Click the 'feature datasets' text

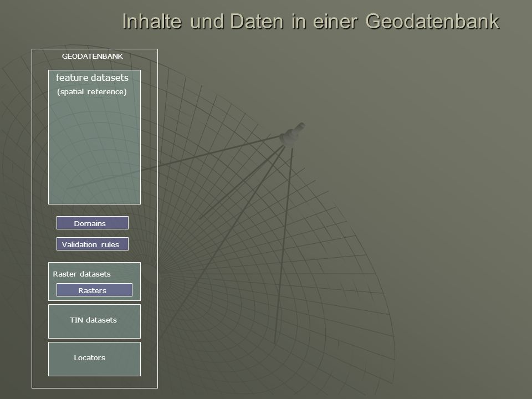pyautogui.click(x=93, y=78)
